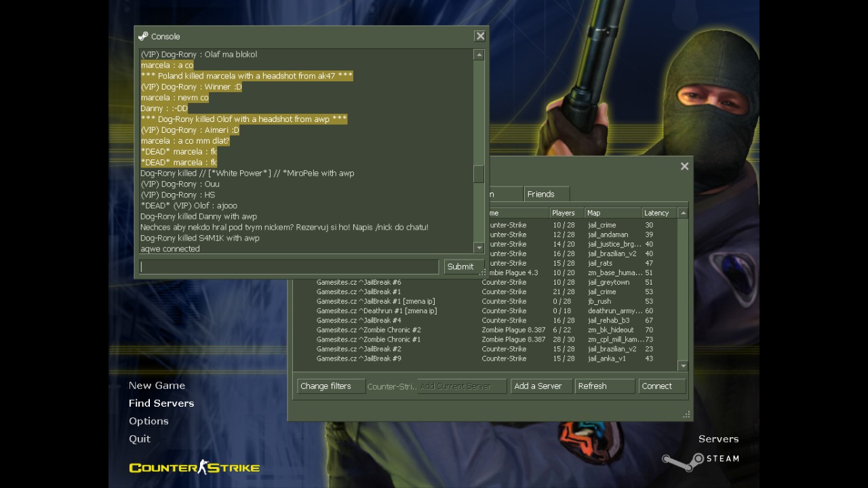Screen dimensions: 868x488
Task: Click the server list scrollbar down arrow
Action: tap(683, 366)
